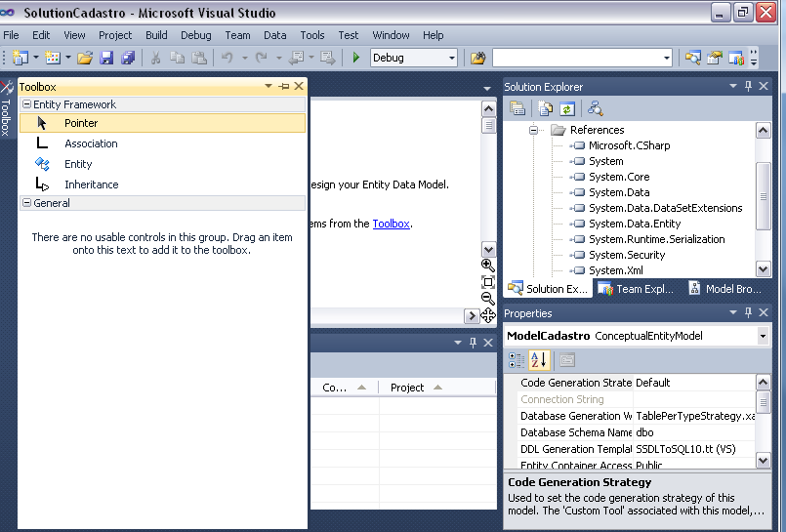Click the Zoom to 100% designer icon

[488, 282]
